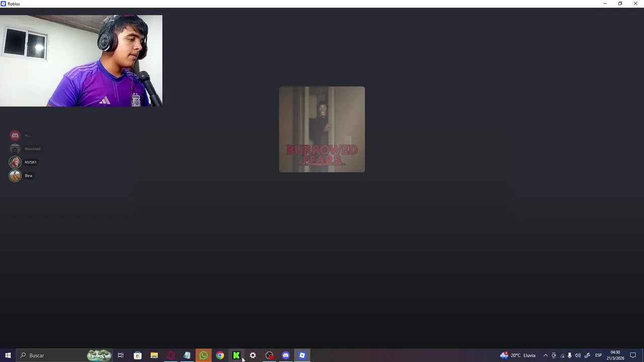Select the Roblox taskbar icon
The image size is (644, 362).
tap(302, 355)
